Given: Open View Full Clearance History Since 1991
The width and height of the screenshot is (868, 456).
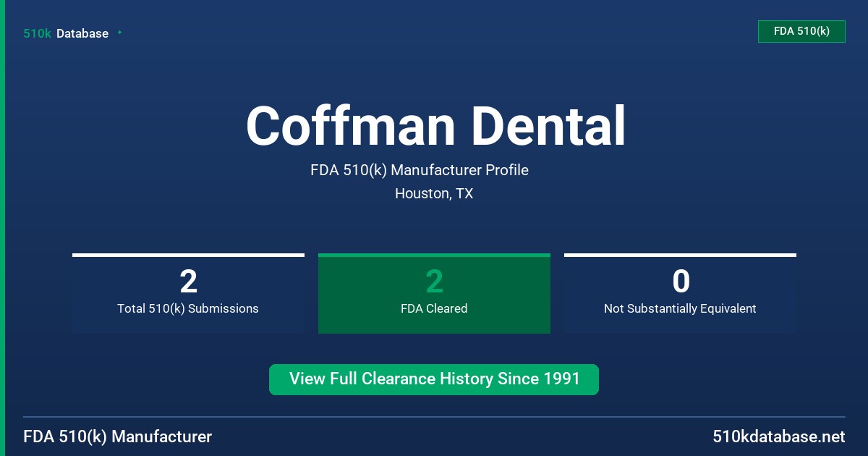Looking at the screenshot, I should point(434,379).
